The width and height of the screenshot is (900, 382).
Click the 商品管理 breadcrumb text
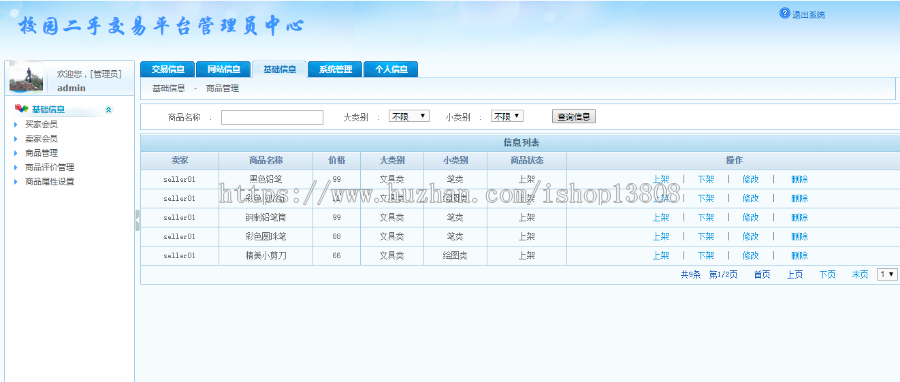click(x=222, y=88)
